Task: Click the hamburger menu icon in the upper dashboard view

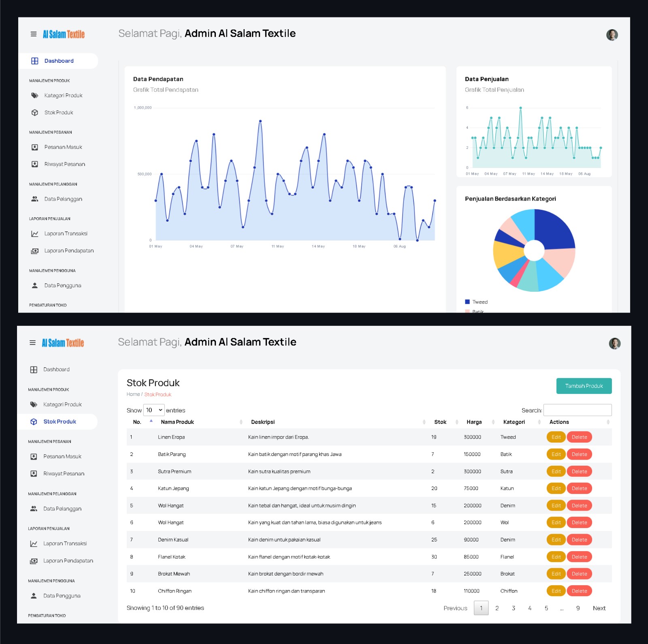Action: (34, 34)
